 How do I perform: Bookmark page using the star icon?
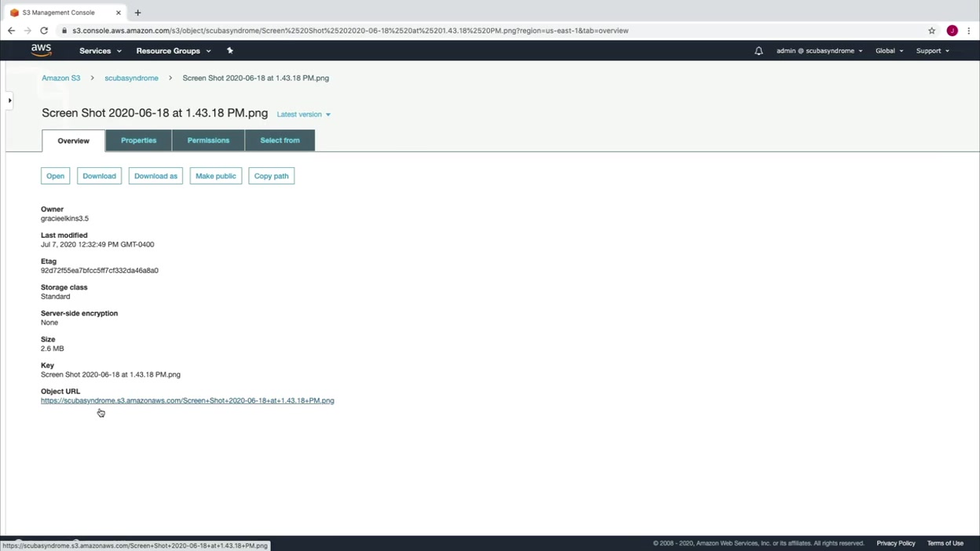point(932,31)
